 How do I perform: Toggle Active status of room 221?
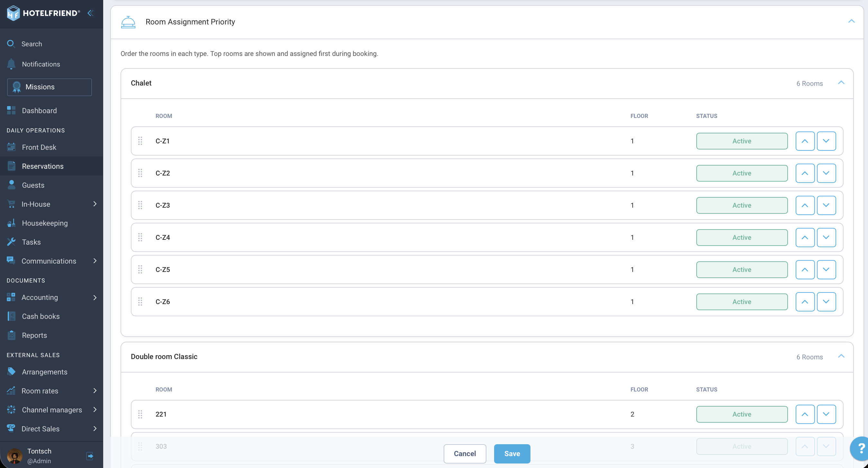pyautogui.click(x=742, y=414)
